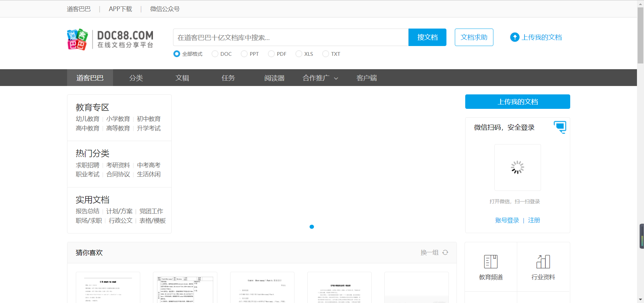Click the top-right 上传我的文档 text link
This screenshot has width=644, height=303.
click(x=542, y=37)
